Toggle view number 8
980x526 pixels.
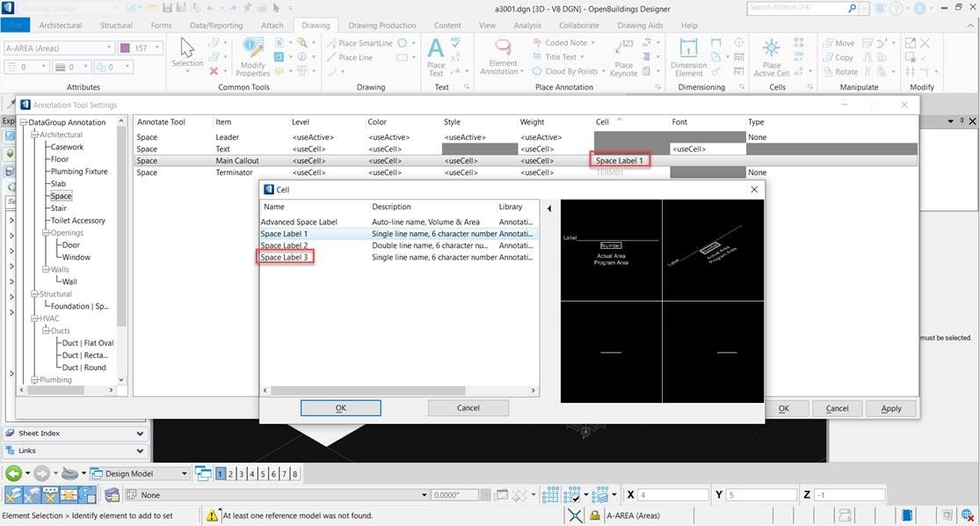(x=294, y=474)
